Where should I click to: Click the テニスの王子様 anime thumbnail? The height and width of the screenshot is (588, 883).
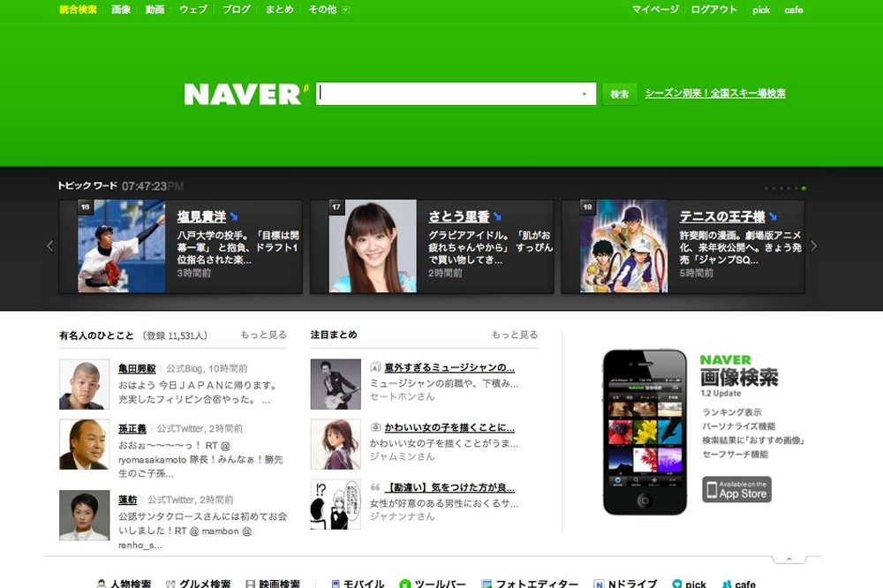click(x=623, y=246)
